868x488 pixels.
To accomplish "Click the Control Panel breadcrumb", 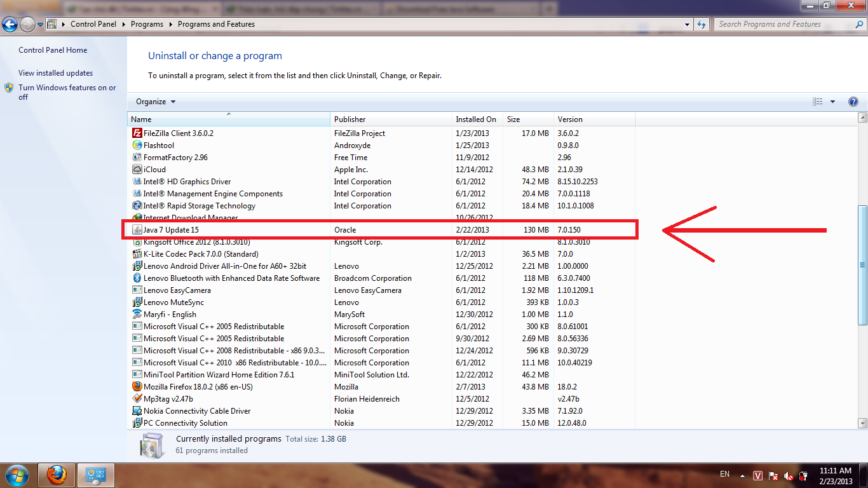I will (93, 24).
